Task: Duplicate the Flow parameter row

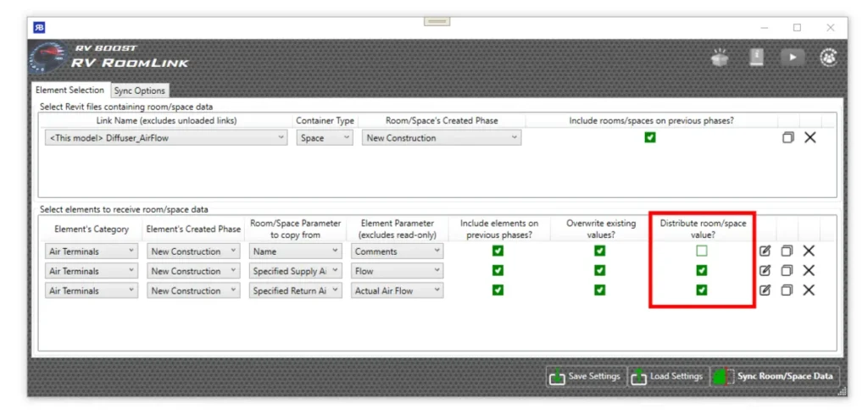Action: point(787,271)
